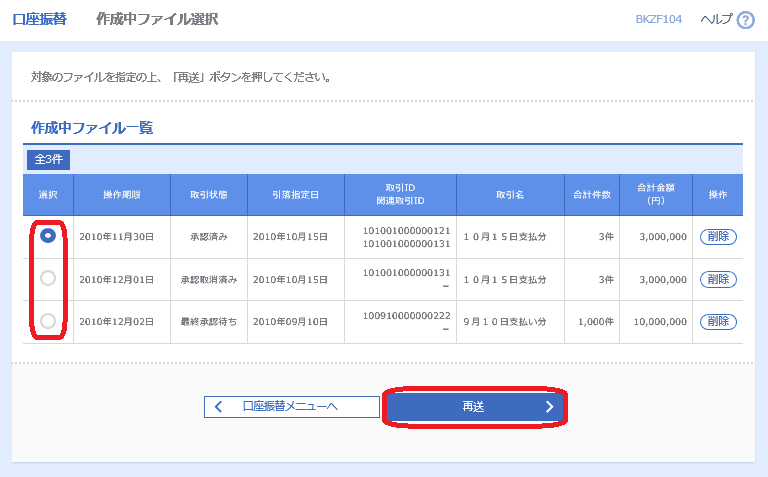Click the 10,000,000 amount cell
The width and height of the screenshot is (768, 477).
(x=656, y=321)
